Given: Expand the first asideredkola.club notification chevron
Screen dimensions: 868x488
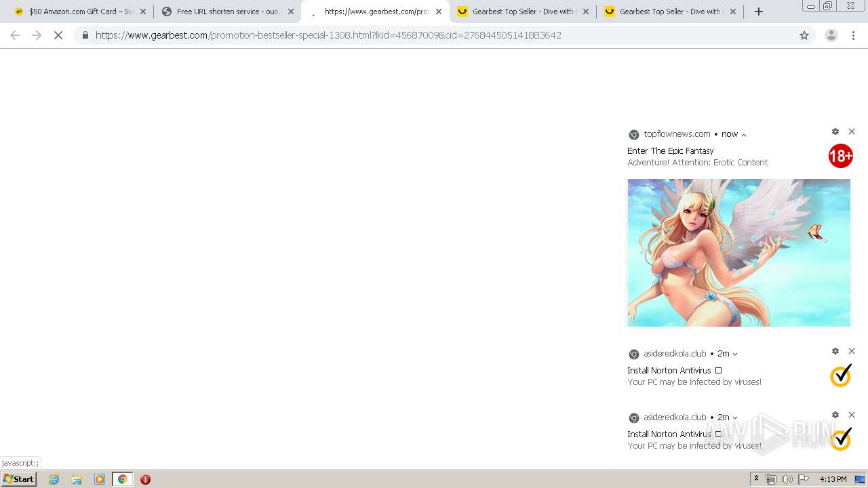Looking at the screenshot, I should (735, 354).
